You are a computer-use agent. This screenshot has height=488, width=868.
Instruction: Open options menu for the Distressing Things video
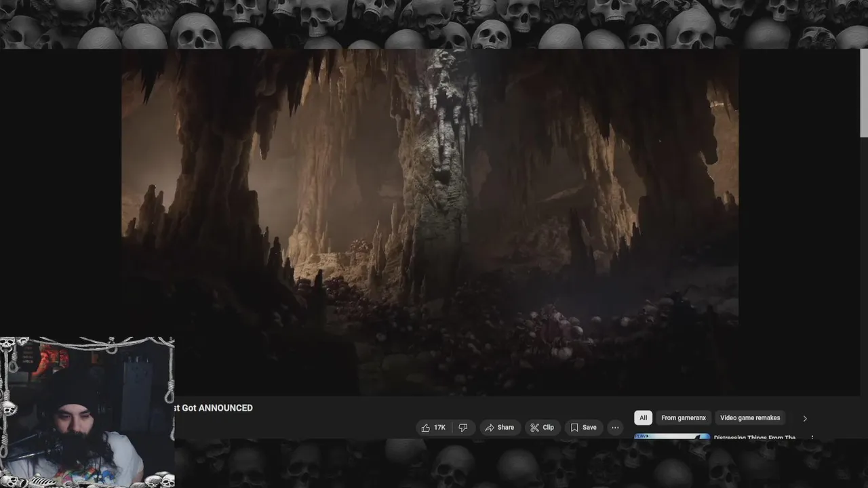point(812,437)
